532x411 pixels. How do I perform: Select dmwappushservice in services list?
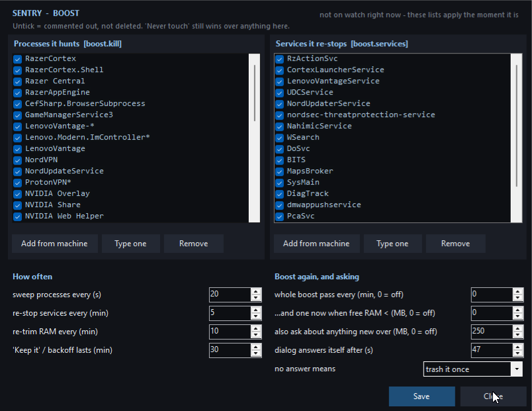pos(392,205)
